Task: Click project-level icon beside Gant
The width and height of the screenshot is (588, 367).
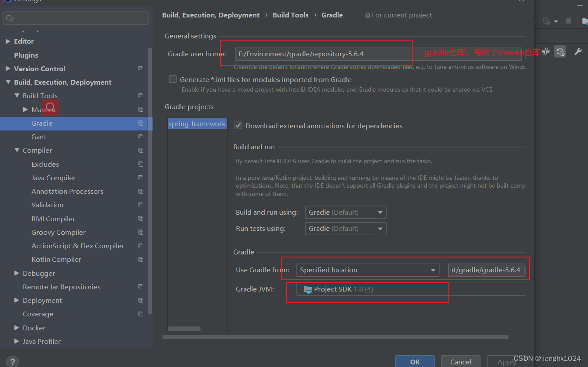Action: [141, 137]
